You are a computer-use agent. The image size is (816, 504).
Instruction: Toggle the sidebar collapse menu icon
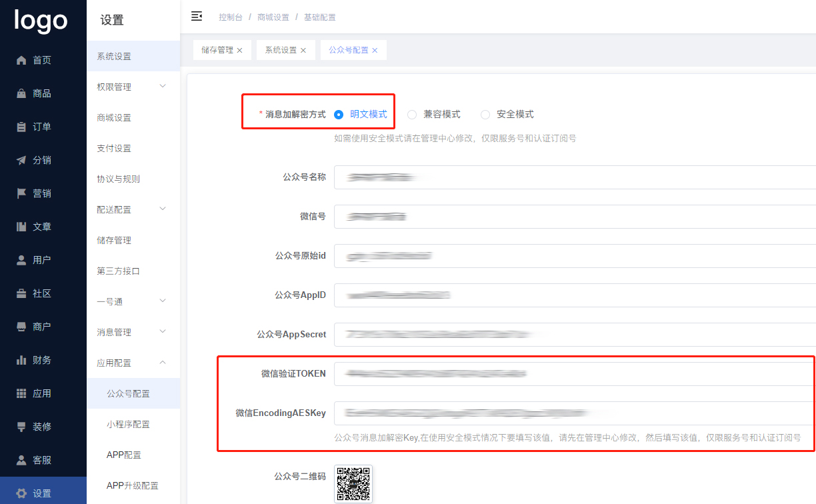click(197, 17)
